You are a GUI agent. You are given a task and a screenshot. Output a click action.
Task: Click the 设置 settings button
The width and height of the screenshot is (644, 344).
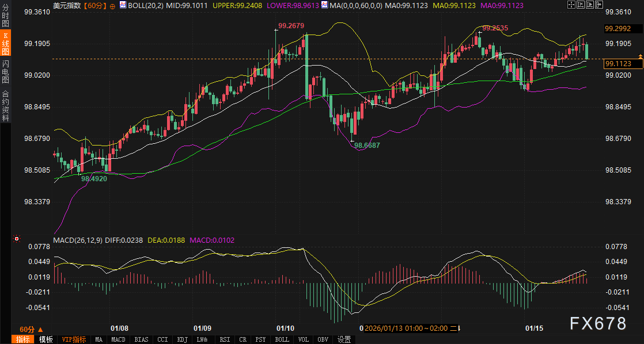click(x=344, y=339)
